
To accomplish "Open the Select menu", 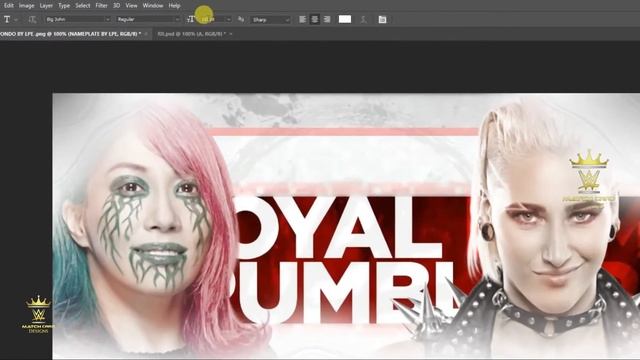I will click(82, 6).
